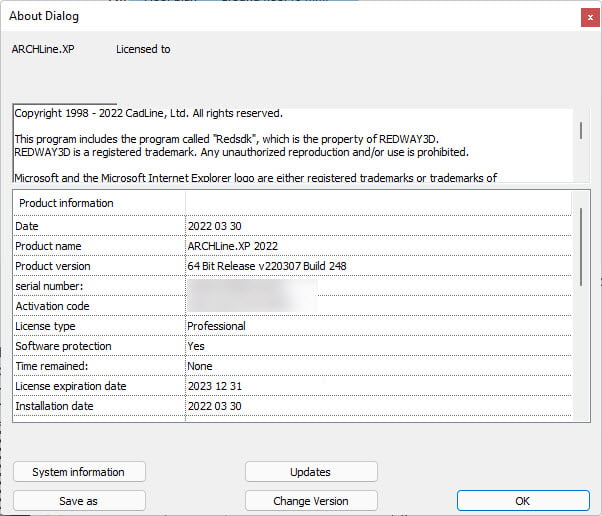Click the 64 Bit Release build value
602x516 pixels.
tap(267, 266)
